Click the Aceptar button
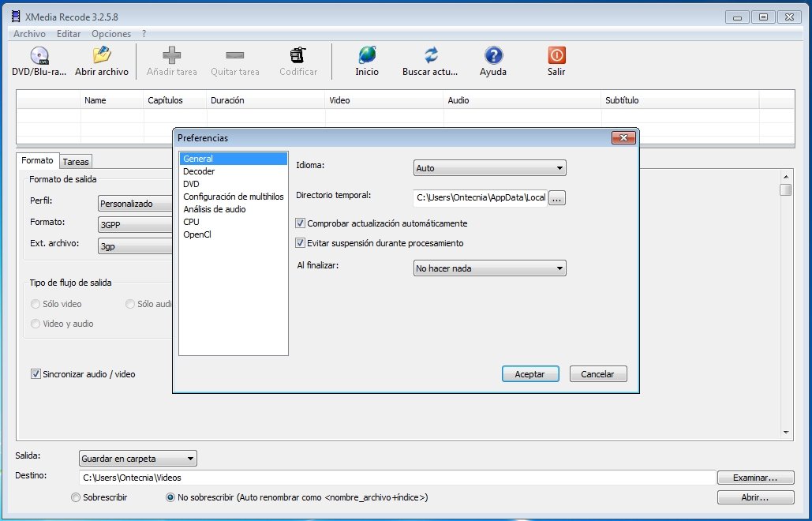 click(x=530, y=373)
